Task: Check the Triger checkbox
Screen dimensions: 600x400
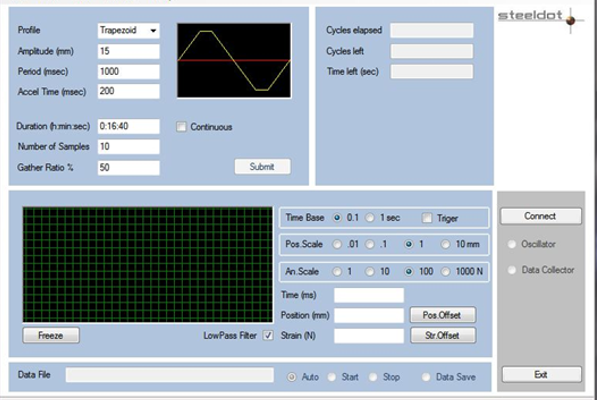Action: pos(427,218)
